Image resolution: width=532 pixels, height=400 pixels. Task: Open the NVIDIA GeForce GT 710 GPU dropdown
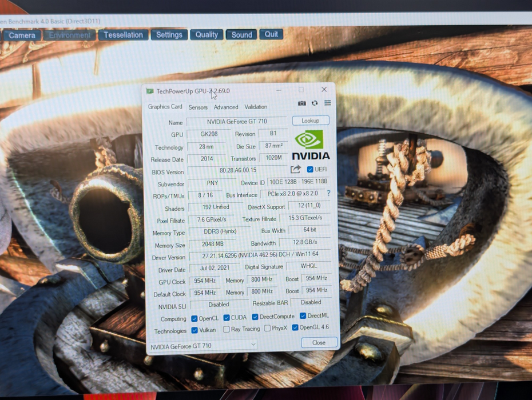(203, 345)
